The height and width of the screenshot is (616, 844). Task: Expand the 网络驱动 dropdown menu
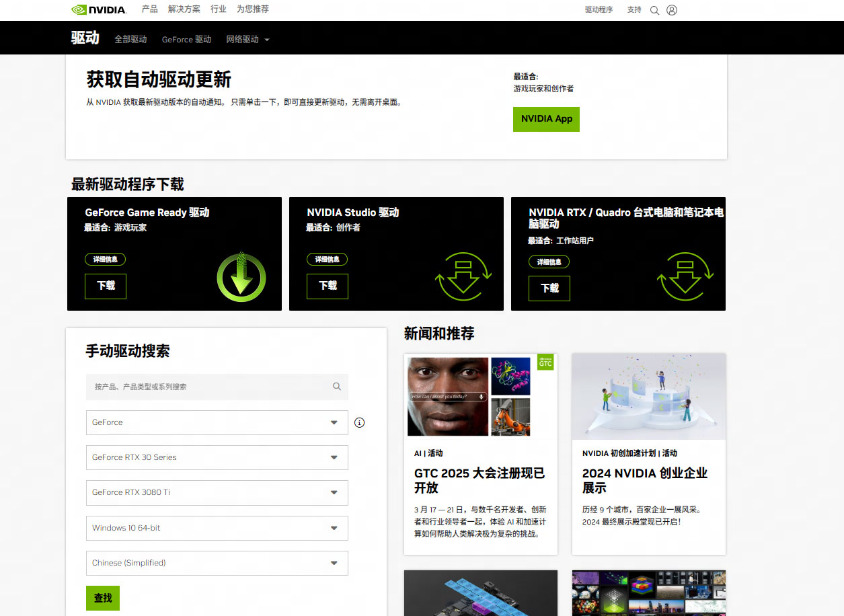point(247,40)
